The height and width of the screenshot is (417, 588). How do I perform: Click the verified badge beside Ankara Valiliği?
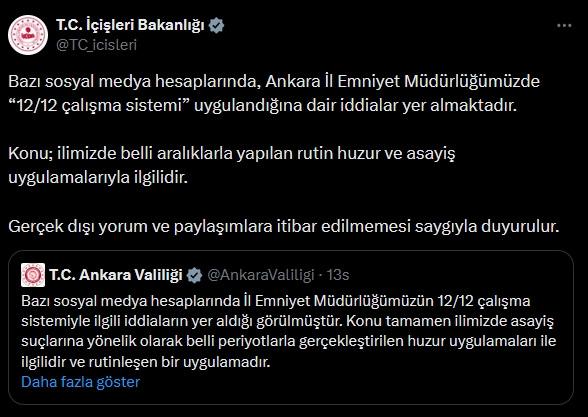(x=194, y=275)
